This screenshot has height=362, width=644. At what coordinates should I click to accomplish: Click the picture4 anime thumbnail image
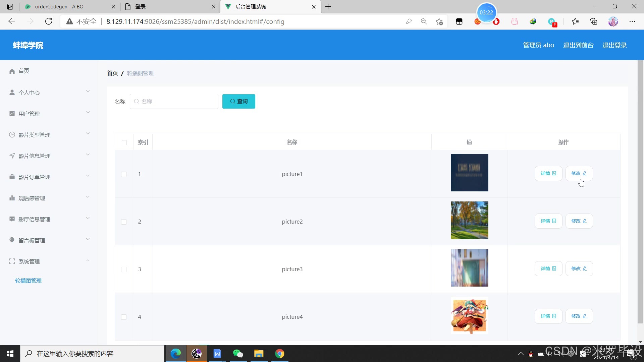pyautogui.click(x=469, y=316)
